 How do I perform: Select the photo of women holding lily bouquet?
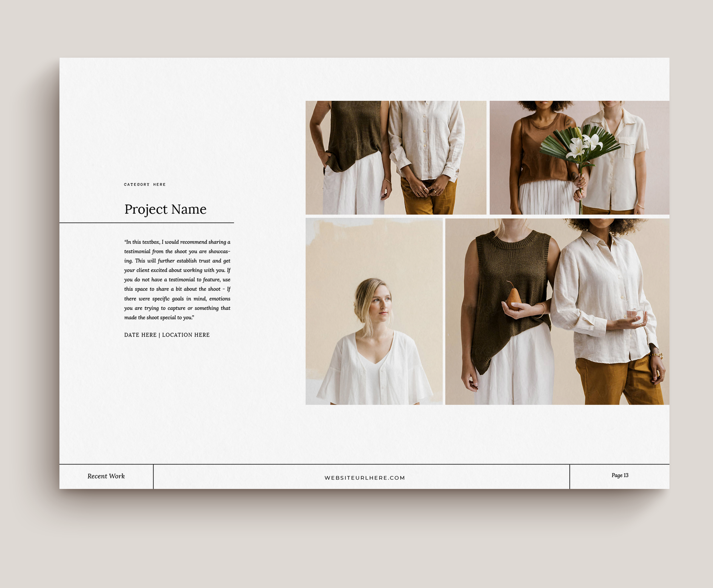[x=579, y=157]
